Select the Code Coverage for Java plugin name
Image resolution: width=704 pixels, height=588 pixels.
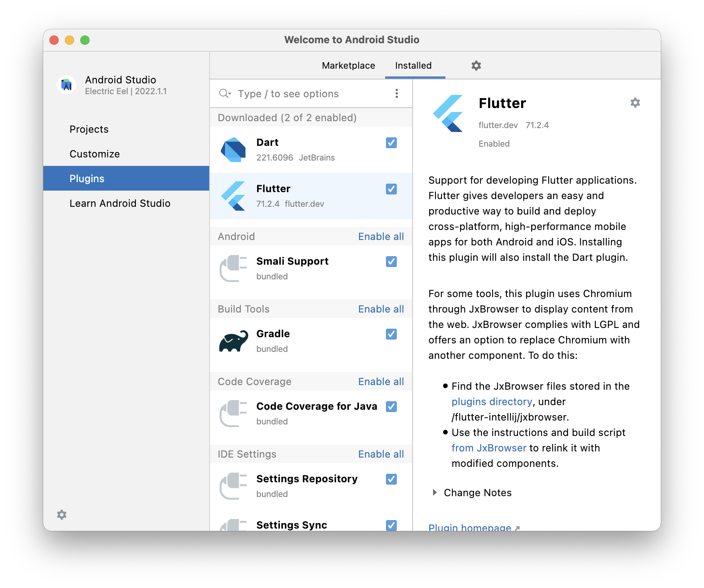coord(317,406)
